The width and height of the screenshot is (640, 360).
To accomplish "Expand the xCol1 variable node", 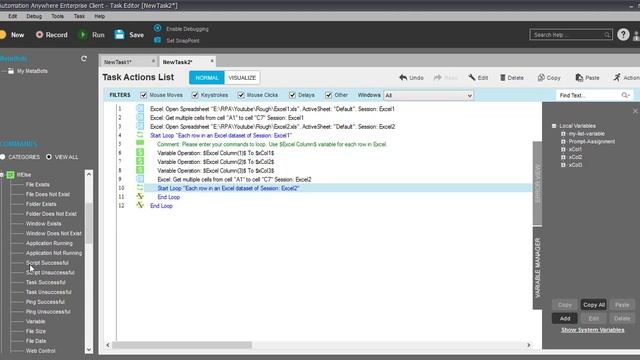I will [563, 149].
